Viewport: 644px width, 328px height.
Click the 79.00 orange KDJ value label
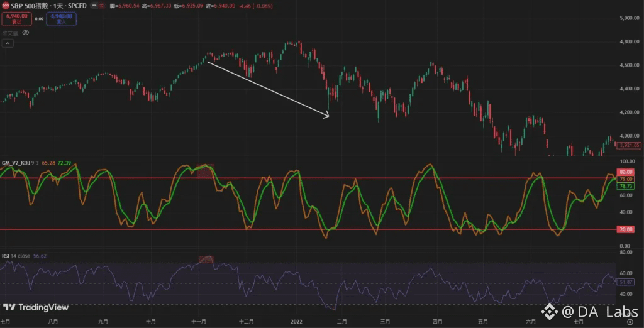[626, 179]
